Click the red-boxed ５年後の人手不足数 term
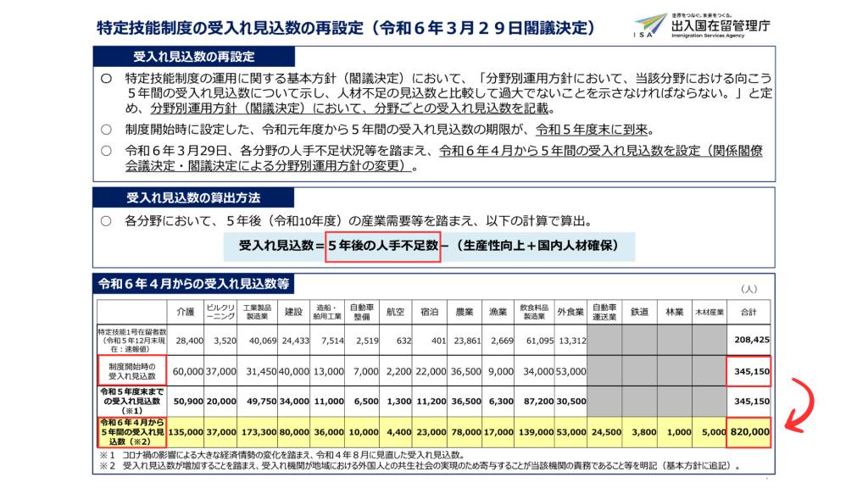868x488 pixels. click(x=383, y=247)
